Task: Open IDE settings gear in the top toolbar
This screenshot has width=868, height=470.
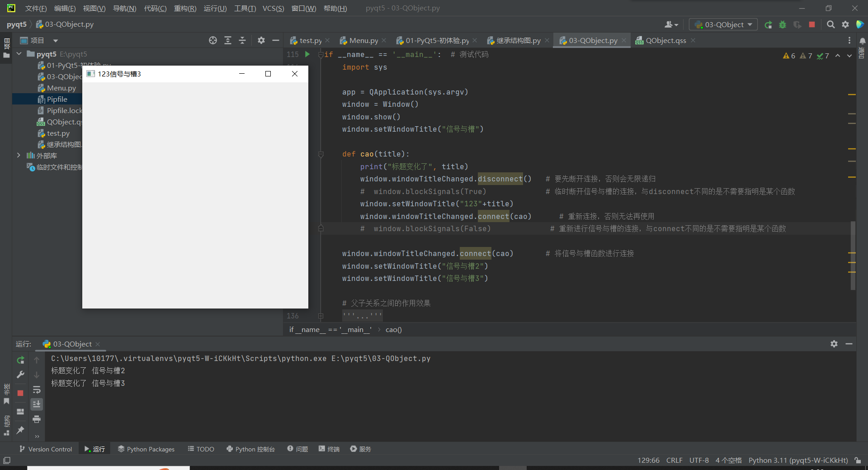Action: 845,25
